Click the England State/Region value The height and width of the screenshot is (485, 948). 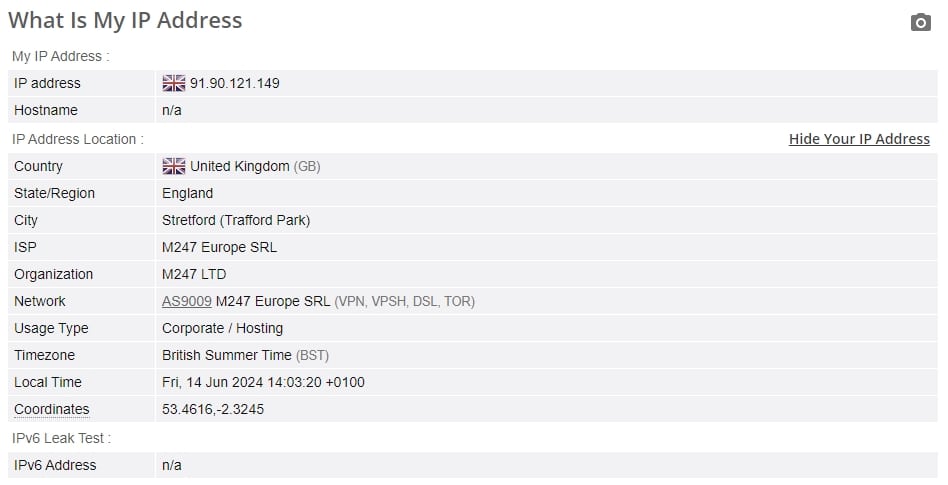point(187,194)
